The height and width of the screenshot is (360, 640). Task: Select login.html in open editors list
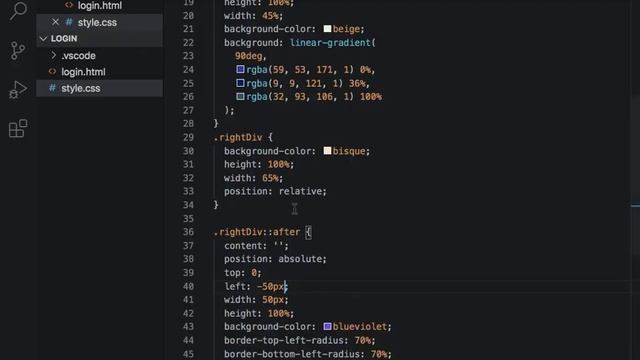point(99,5)
